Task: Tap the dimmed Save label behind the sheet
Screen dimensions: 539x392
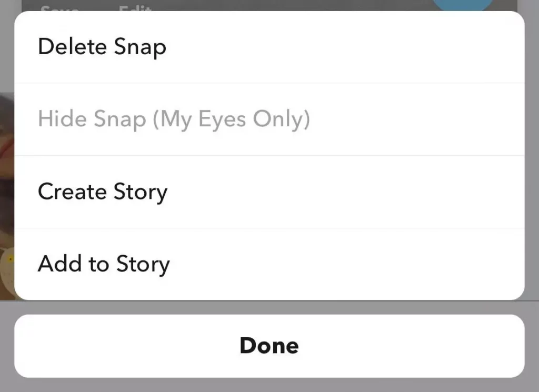Action: click(59, 7)
